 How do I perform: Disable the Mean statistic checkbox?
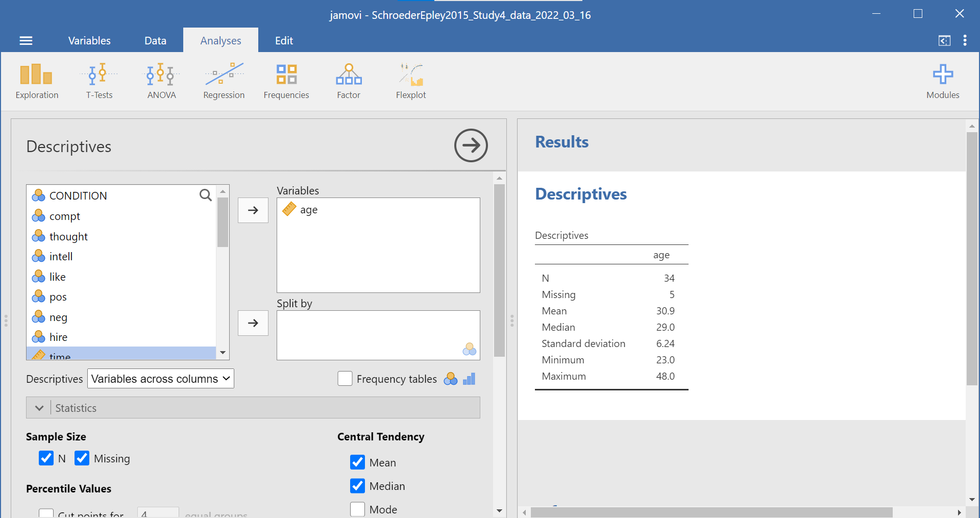pos(358,462)
